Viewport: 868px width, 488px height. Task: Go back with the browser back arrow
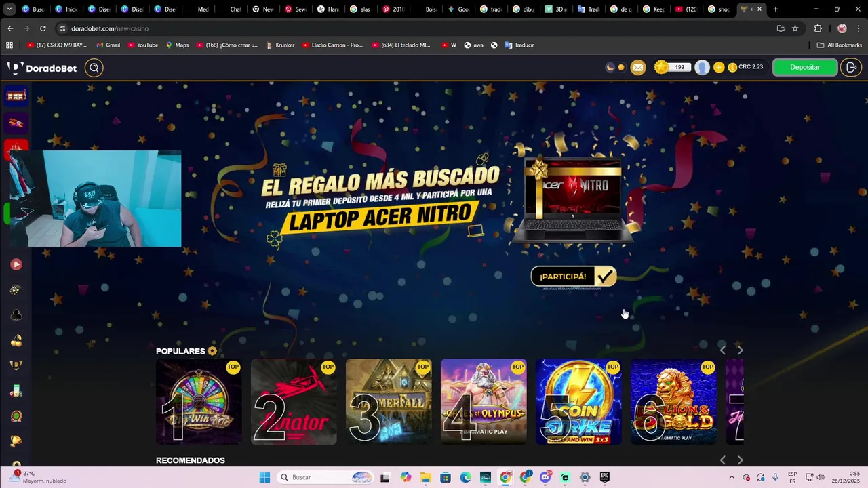coord(10,28)
